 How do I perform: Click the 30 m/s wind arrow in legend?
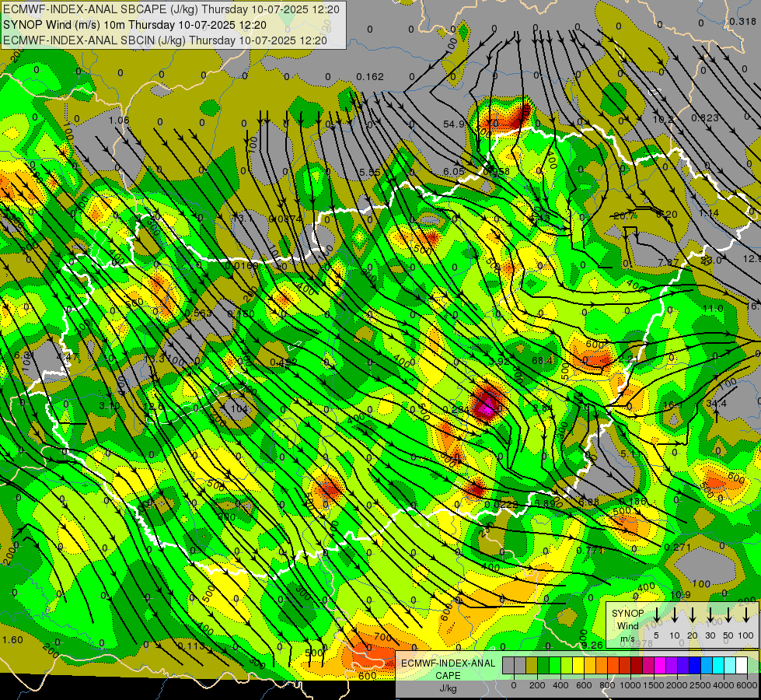click(710, 614)
